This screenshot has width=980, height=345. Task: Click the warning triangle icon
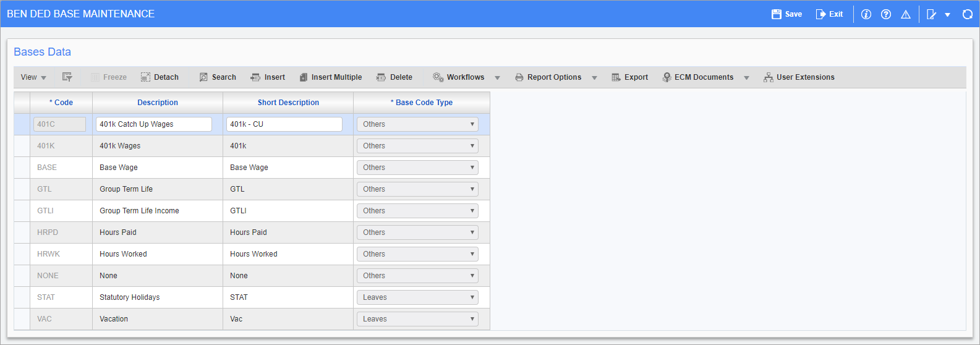(x=905, y=14)
